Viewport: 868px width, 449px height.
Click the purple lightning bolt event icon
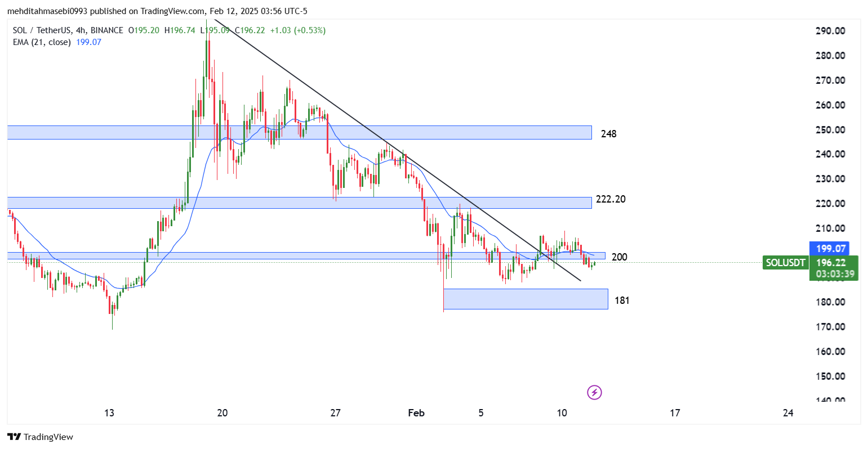[x=594, y=392]
